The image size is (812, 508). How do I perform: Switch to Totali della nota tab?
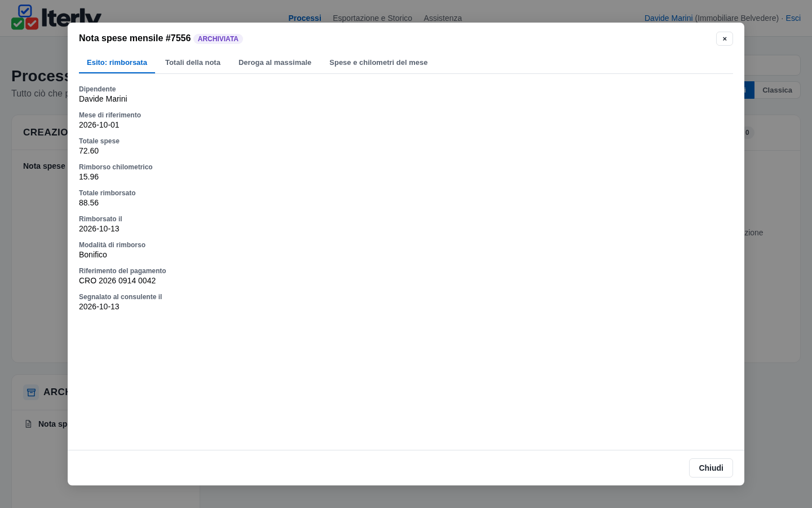coord(193,63)
